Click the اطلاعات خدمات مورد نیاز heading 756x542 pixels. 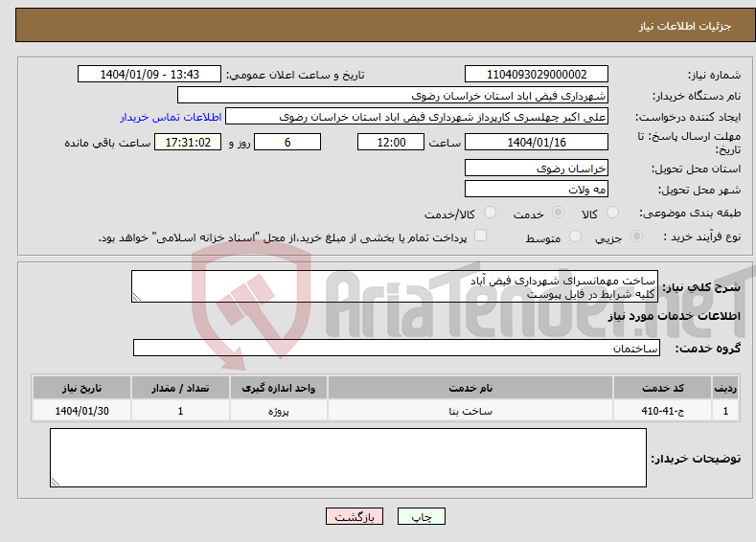[674, 316]
